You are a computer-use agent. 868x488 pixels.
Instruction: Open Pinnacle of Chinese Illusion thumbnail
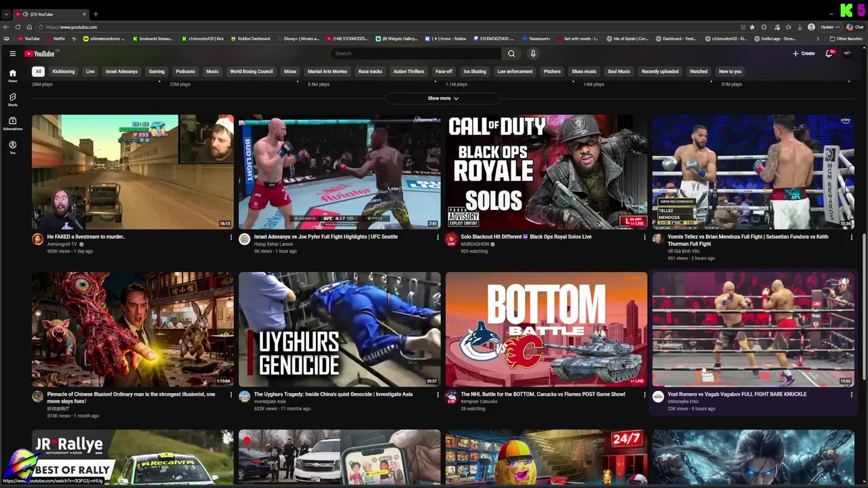tap(133, 329)
